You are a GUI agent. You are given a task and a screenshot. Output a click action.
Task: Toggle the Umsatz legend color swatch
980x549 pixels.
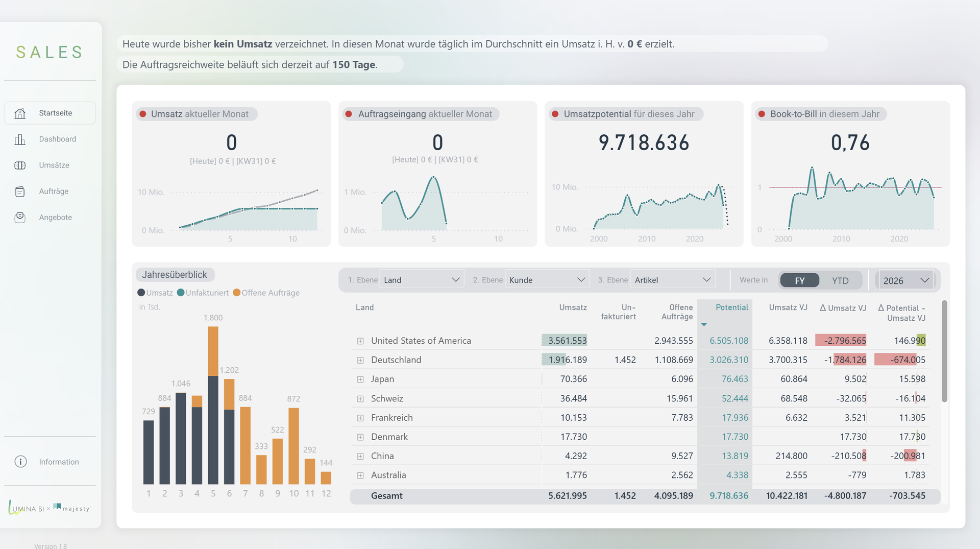pos(141,293)
